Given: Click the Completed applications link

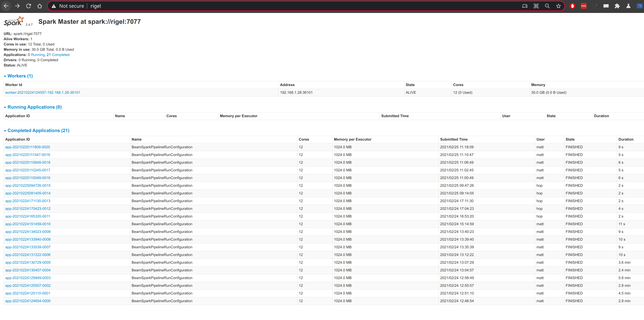Looking at the screenshot, I should click(60, 55).
